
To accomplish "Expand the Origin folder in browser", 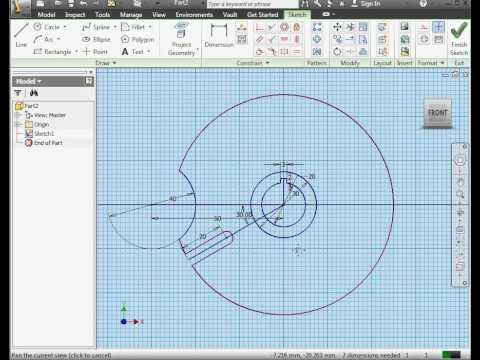I will (x=18, y=124).
